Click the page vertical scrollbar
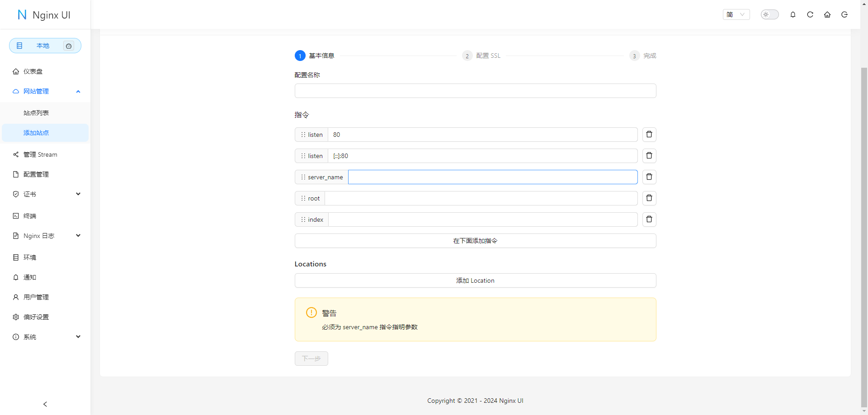The height and width of the screenshot is (415, 868). [864, 226]
